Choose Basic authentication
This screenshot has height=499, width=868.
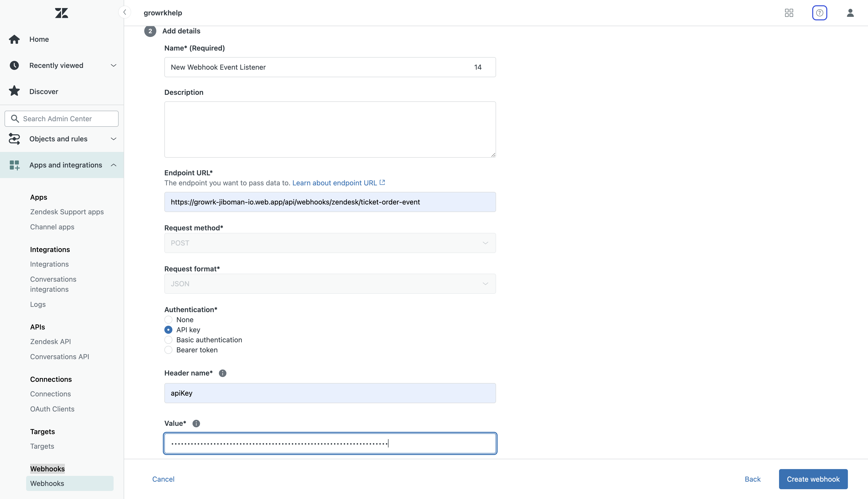[x=168, y=340]
